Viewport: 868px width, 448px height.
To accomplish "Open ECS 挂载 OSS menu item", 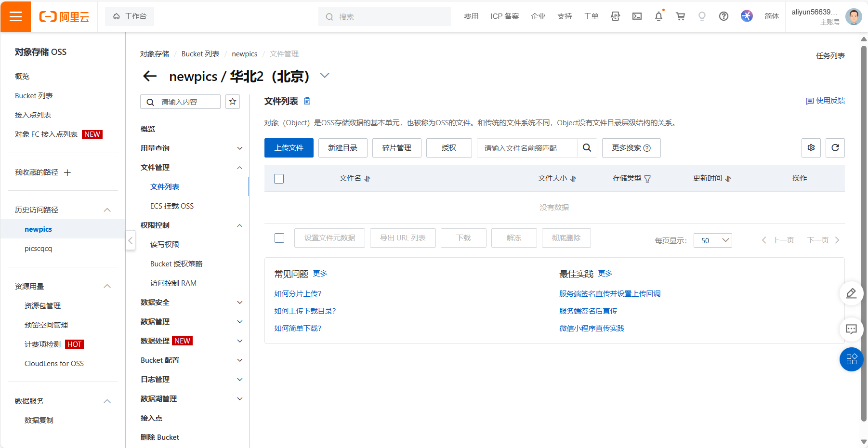I will pyautogui.click(x=172, y=206).
